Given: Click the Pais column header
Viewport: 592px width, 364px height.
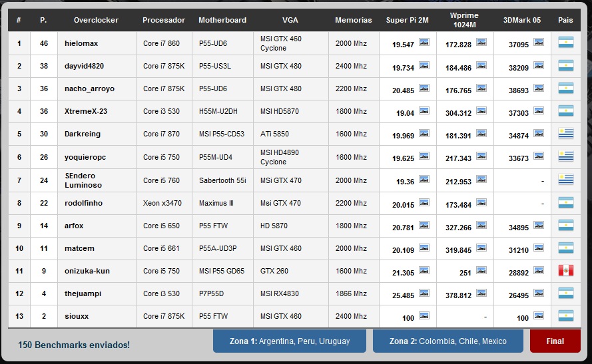Looking at the screenshot, I should 565,20.
